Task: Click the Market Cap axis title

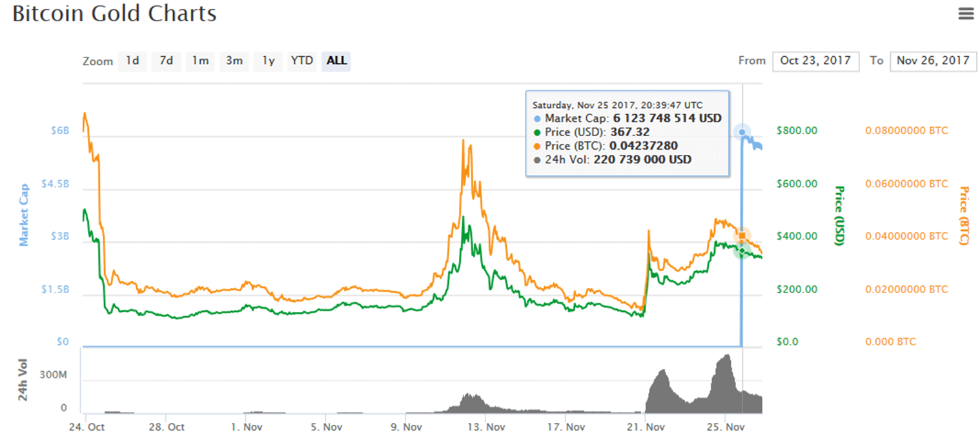Action: click(x=24, y=215)
